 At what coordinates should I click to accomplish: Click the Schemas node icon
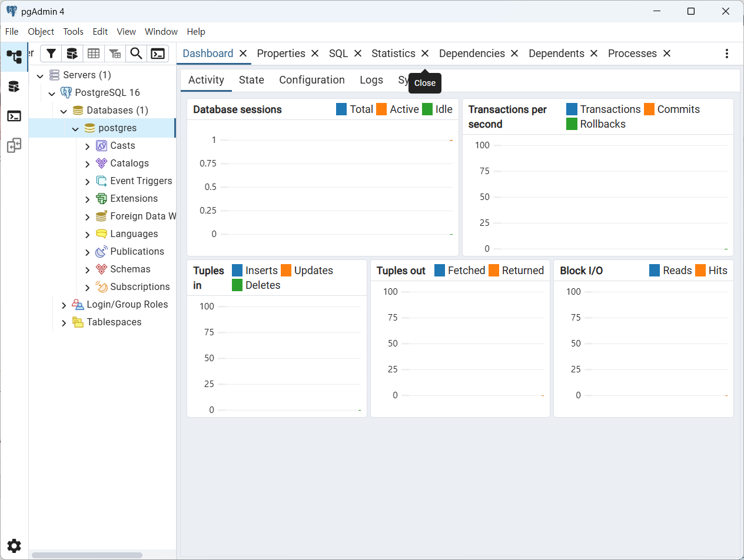click(x=101, y=269)
